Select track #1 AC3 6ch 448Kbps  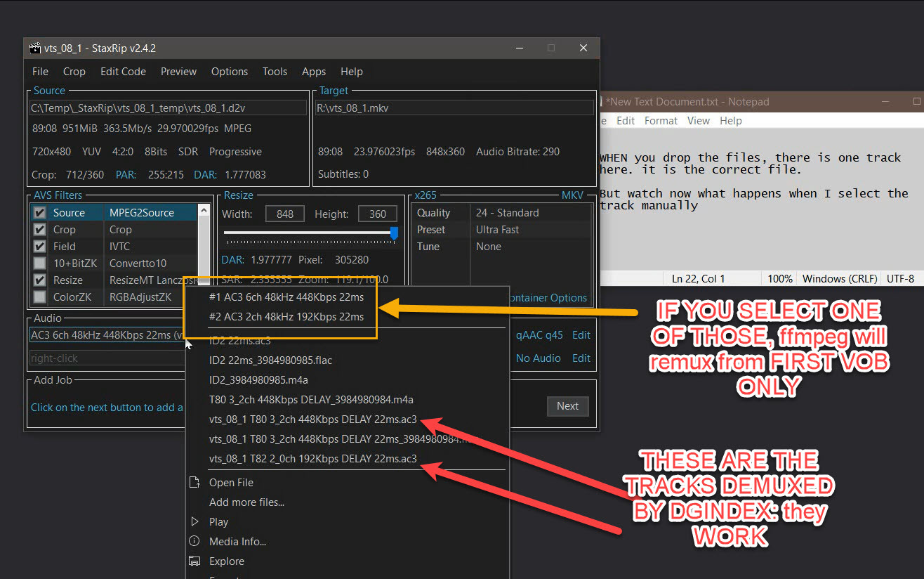tap(286, 297)
